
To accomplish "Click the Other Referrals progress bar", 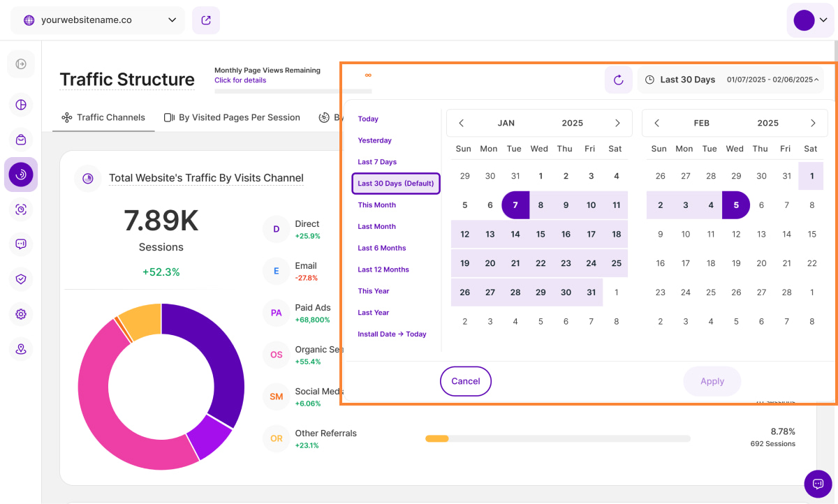I will pos(557,438).
